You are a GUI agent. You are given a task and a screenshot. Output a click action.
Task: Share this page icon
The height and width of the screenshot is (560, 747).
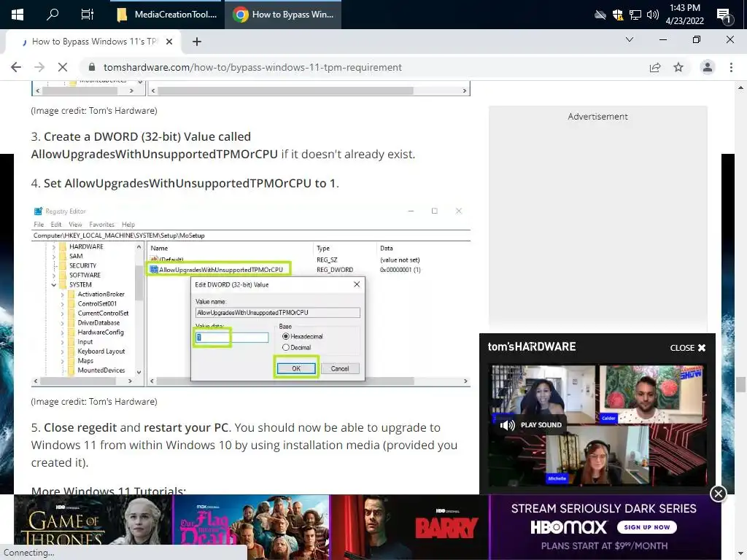(655, 68)
